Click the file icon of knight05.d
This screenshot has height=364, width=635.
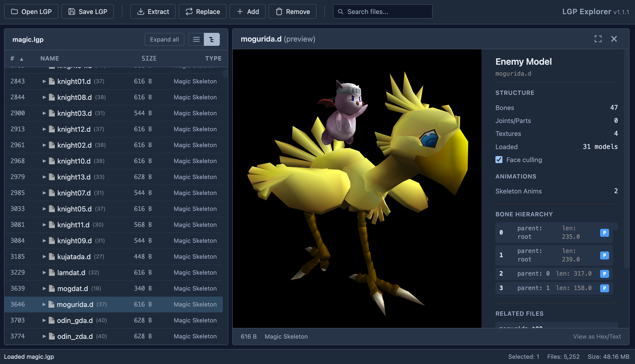tap(52, 209)
